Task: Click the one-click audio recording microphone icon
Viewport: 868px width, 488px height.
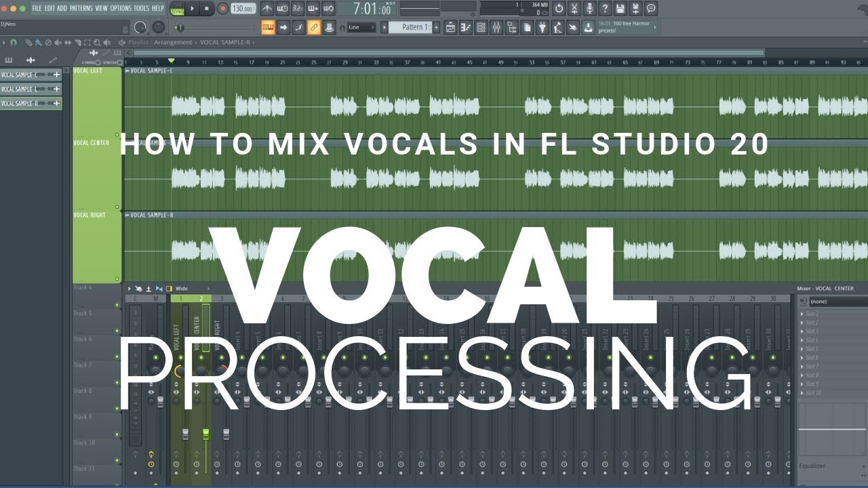Action: [590, 9]
